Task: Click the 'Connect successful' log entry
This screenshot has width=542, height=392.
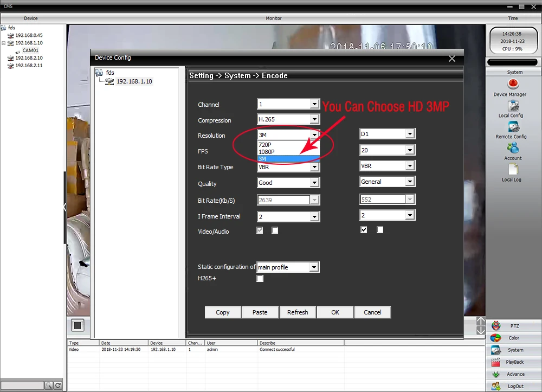Action: click(277, 350)
